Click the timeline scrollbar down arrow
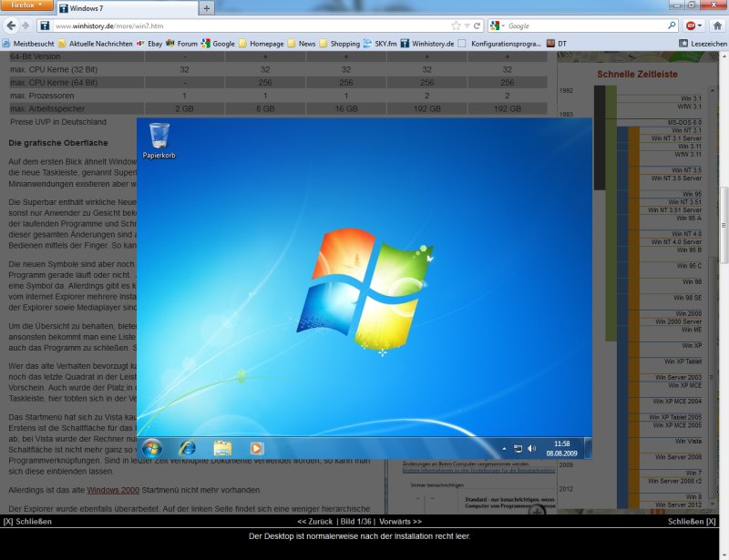Viewport: 729px width, 560px height. pyautogui.click(x=712, y=504)
